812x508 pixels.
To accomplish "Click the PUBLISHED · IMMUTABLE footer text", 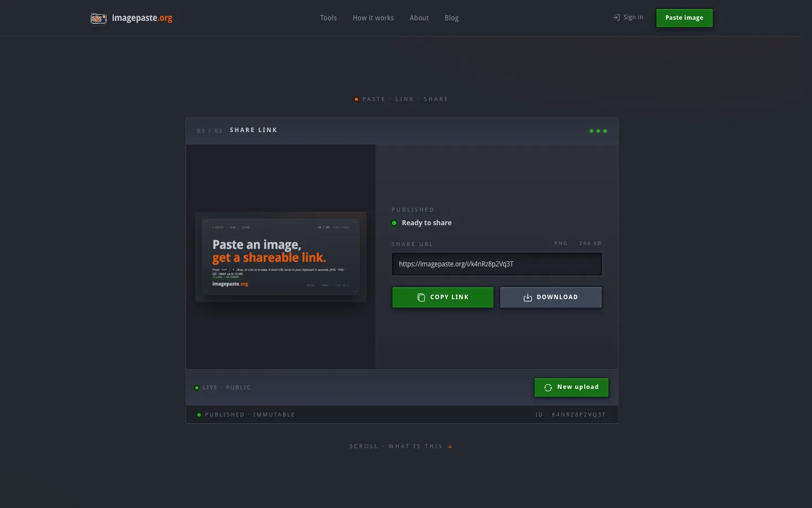I will pos(250,415).
